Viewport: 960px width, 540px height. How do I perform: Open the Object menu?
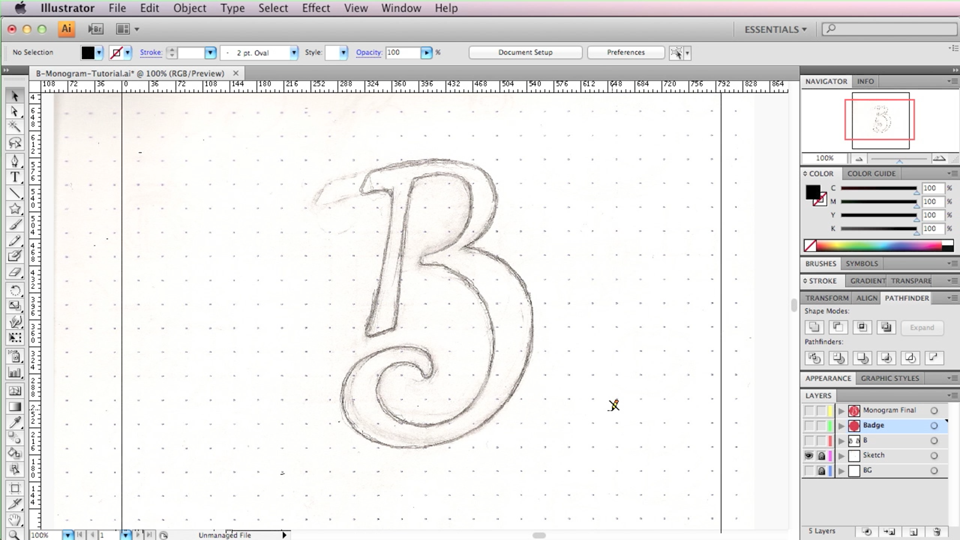coord(189,8)
